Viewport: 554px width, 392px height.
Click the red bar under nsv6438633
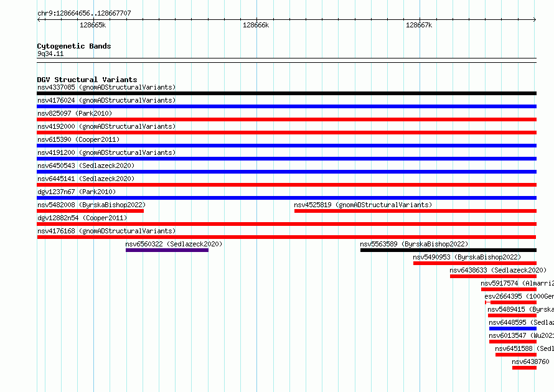[493, 276]
